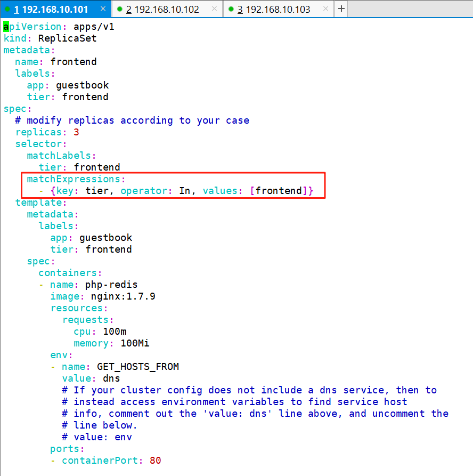Click '[frontend]' in the values list
This screenshot has height=476, width=473.
[x=279, y=191]
